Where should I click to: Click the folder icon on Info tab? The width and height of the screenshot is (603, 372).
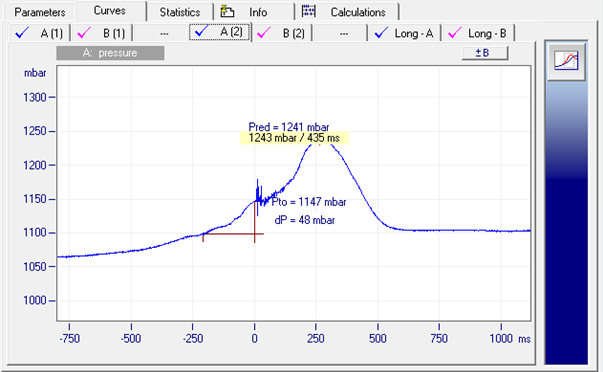(x=227, y=12)
